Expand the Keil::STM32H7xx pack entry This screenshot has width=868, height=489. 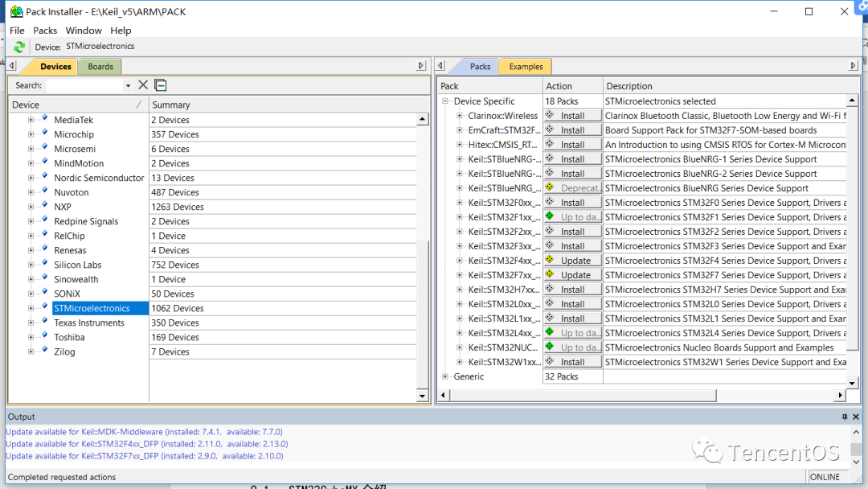(460, 290)
